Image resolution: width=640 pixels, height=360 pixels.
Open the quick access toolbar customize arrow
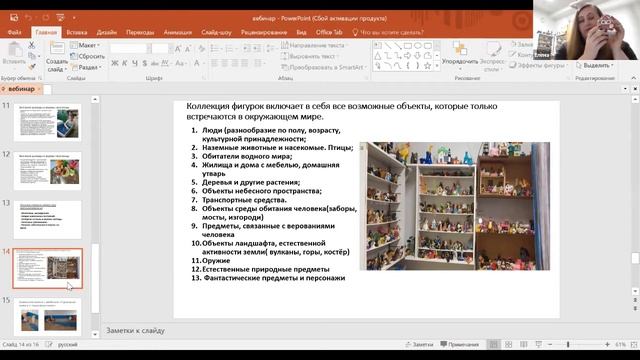pos(74,18)
